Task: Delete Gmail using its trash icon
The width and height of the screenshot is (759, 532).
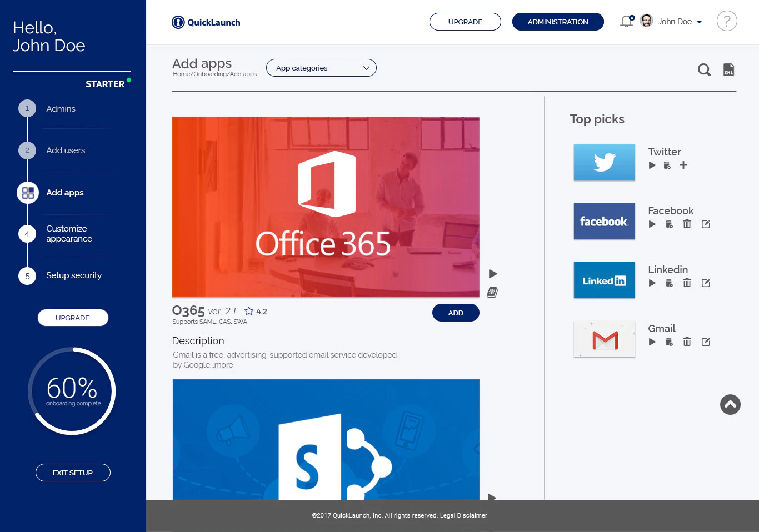Action: (x=687, y=342)
